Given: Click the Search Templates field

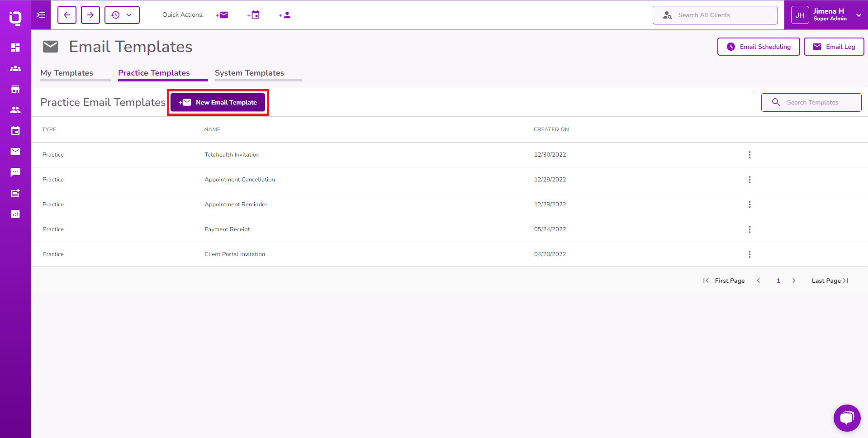Looking at the screenshot, I should tap(811, 102).
